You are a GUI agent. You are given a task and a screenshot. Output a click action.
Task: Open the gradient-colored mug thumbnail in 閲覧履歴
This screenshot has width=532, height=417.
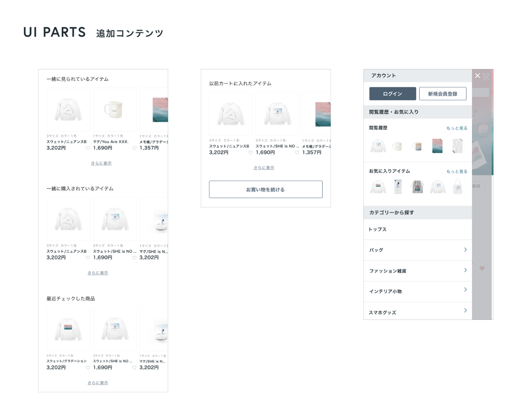point(417,146)
